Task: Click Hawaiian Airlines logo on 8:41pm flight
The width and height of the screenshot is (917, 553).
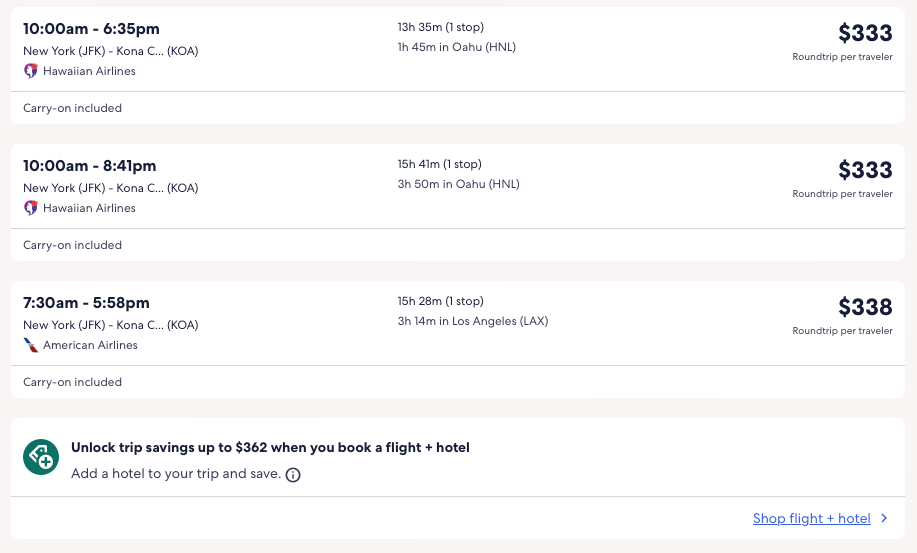Action: (x=31, y=208)
